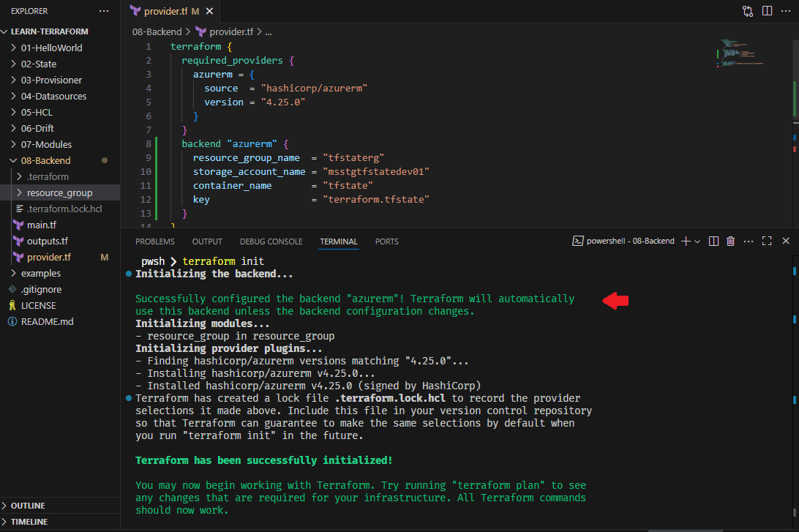Image resolution: width=799 pixels, height=532 pixels.
Task: Select the provider.tf editor tab
Action: pos(170,11)
